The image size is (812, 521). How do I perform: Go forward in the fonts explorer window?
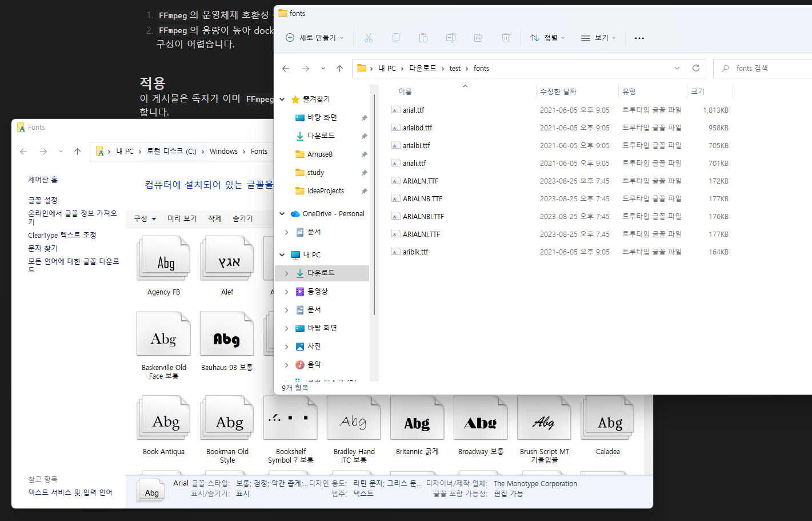[x=306, y=69]
